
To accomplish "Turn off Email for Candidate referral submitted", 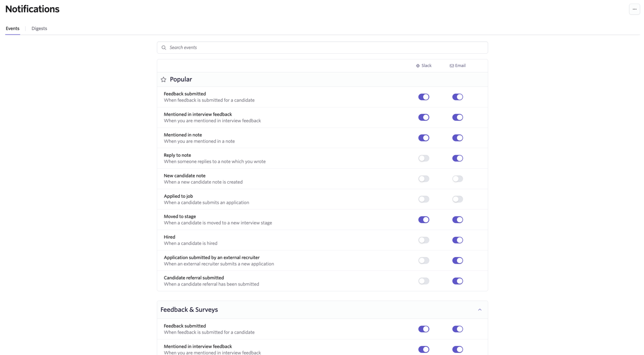I will click(458, 281).
